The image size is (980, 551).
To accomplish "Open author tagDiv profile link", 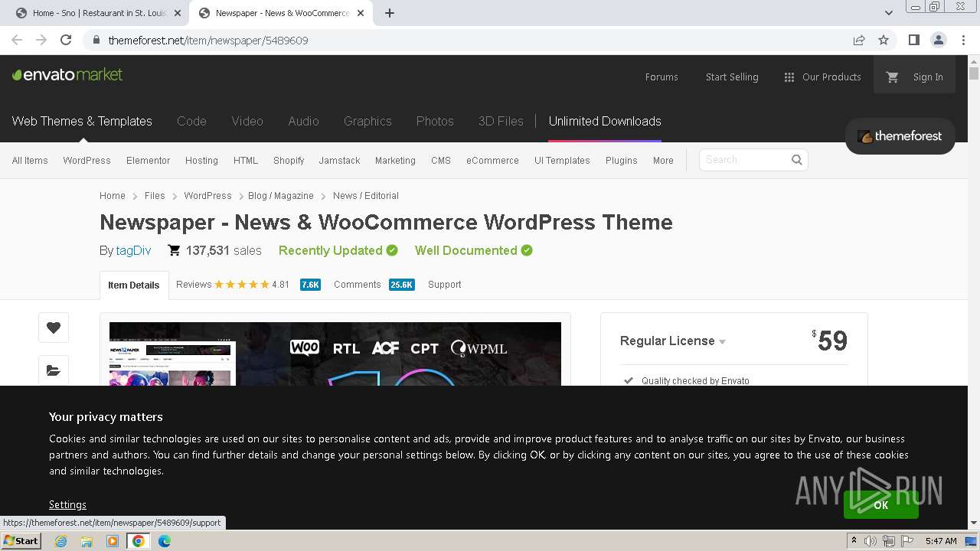I will 133,250.
